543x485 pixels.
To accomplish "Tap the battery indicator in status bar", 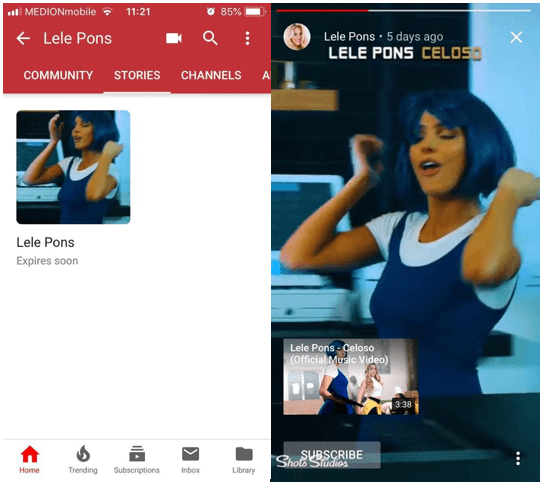I will (256, 12).
